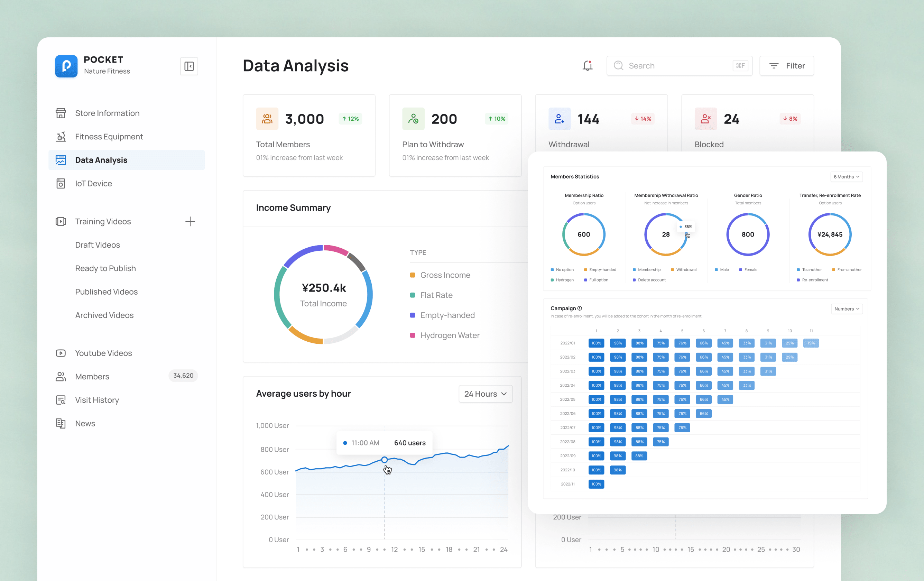The height and width of the screenshot is (581, 924).
Task: Click the Pocket logo icon
Action: coord(66,66)
